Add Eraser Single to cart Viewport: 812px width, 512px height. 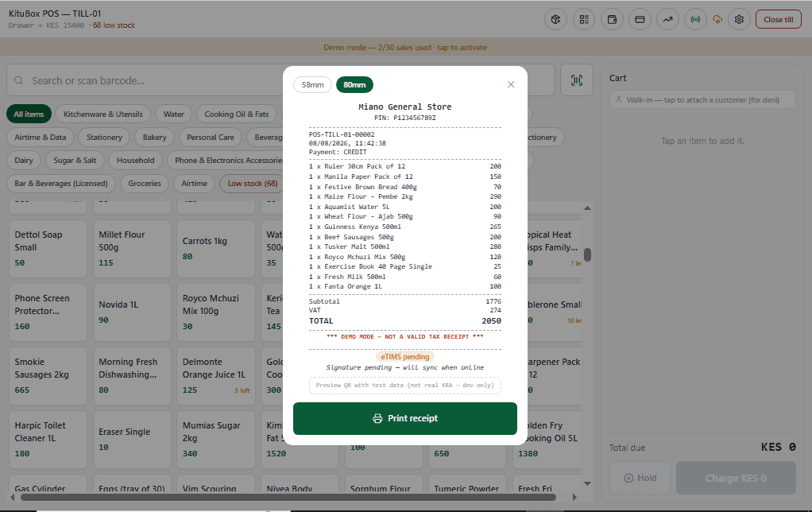pyautogui.click(x=132, y=440)
